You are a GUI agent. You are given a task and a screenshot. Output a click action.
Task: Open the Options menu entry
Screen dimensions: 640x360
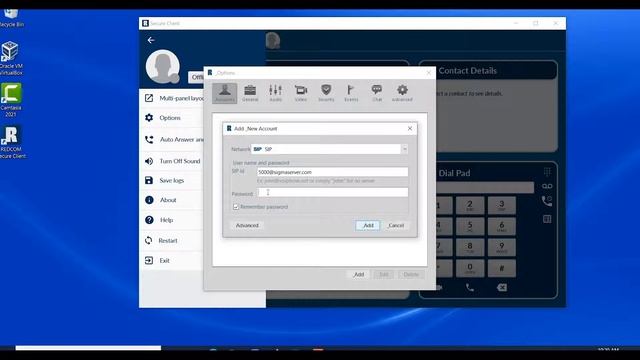point(170,118)
